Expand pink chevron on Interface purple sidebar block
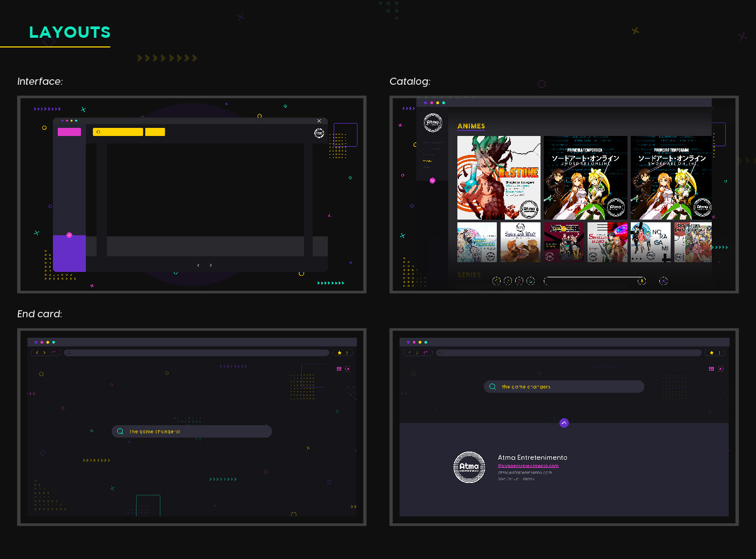756x559 pixels. [69, 235]
